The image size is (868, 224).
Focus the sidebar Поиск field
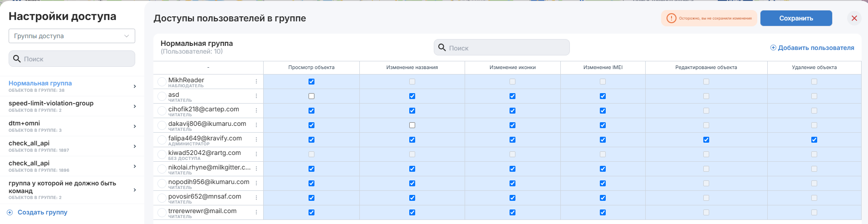click(72, 59)
